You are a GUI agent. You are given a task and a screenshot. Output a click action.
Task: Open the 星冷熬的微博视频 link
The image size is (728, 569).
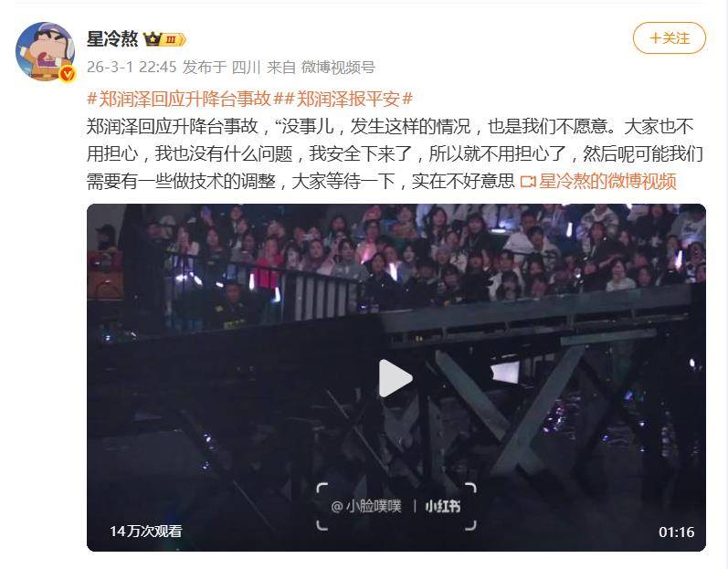(607, 182)
